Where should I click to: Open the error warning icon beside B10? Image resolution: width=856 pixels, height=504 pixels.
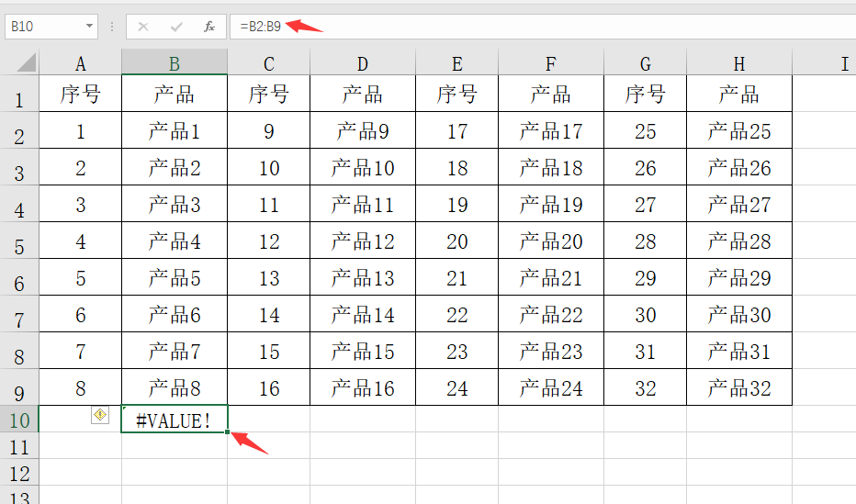click(x=100, y=415)
